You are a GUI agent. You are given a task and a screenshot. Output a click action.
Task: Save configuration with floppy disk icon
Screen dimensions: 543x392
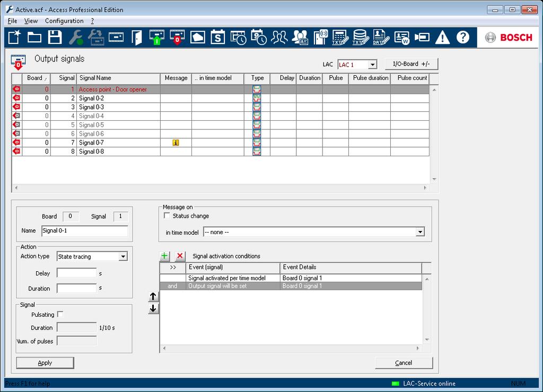pyautogui.click(x=55, y=37)
